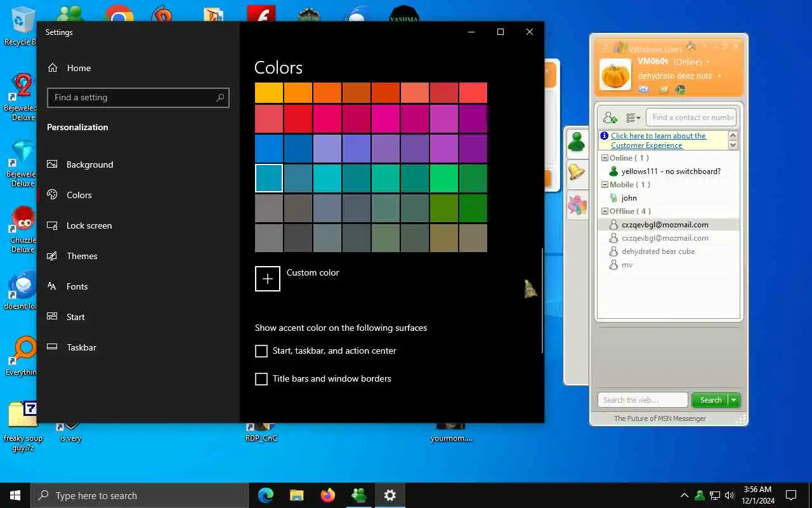The image size is (812, 508).
Task: Click the Find a contact or number field
Action: (x=691, y=117)
